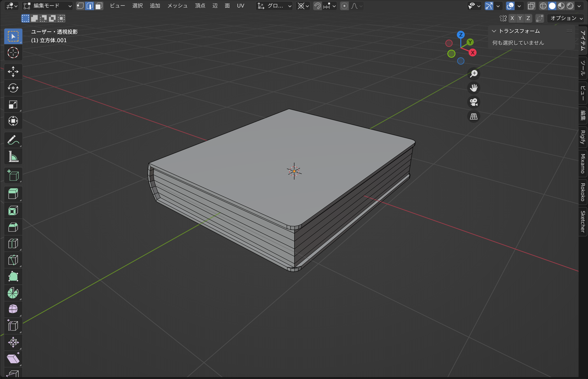
Task: Select the Move tool
Action: coord(13,72)
